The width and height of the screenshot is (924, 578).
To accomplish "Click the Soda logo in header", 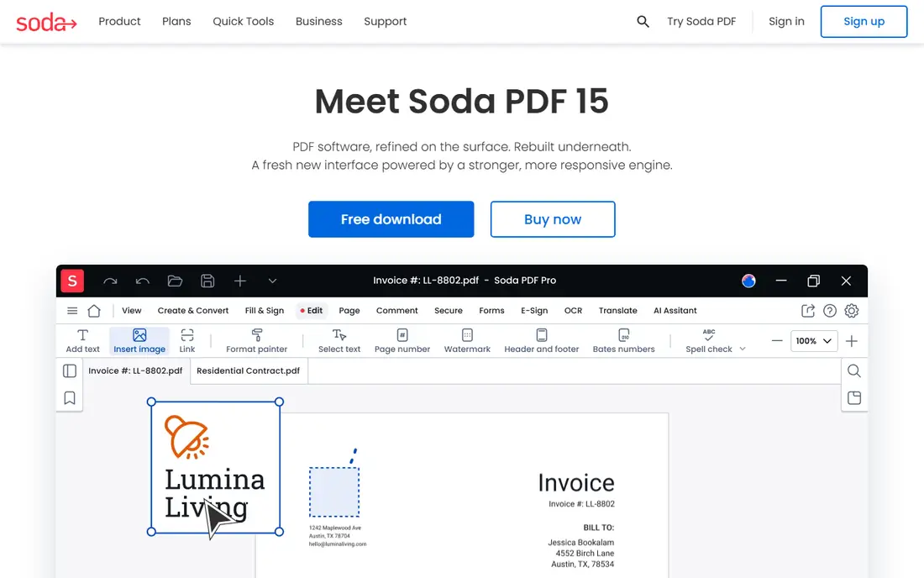I will tap(46, 22).
